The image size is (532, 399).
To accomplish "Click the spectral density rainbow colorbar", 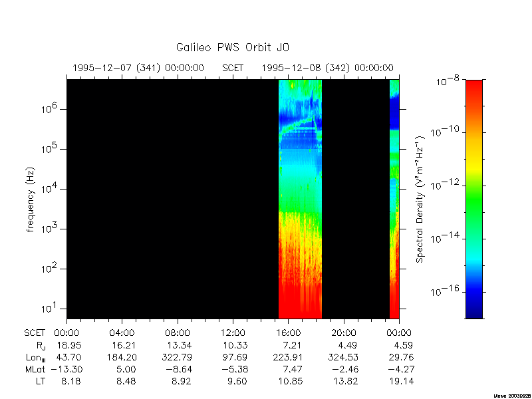I will [x=474, y=199].
